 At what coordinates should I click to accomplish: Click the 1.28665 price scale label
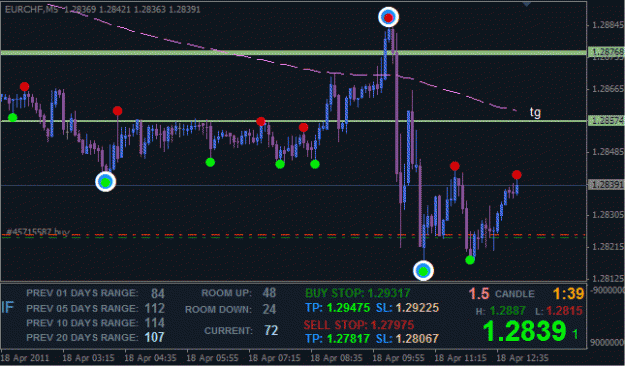[608, 89]
